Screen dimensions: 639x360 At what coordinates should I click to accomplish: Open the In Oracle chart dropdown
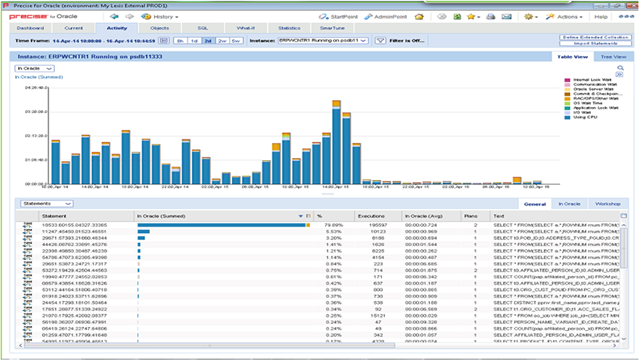click(x=34, y=68)
